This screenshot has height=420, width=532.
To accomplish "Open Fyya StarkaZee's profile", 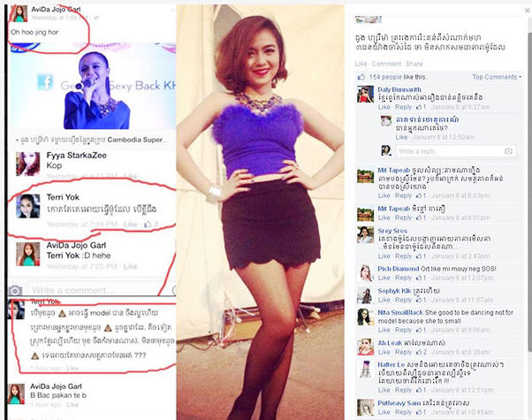I will (76, 156).
